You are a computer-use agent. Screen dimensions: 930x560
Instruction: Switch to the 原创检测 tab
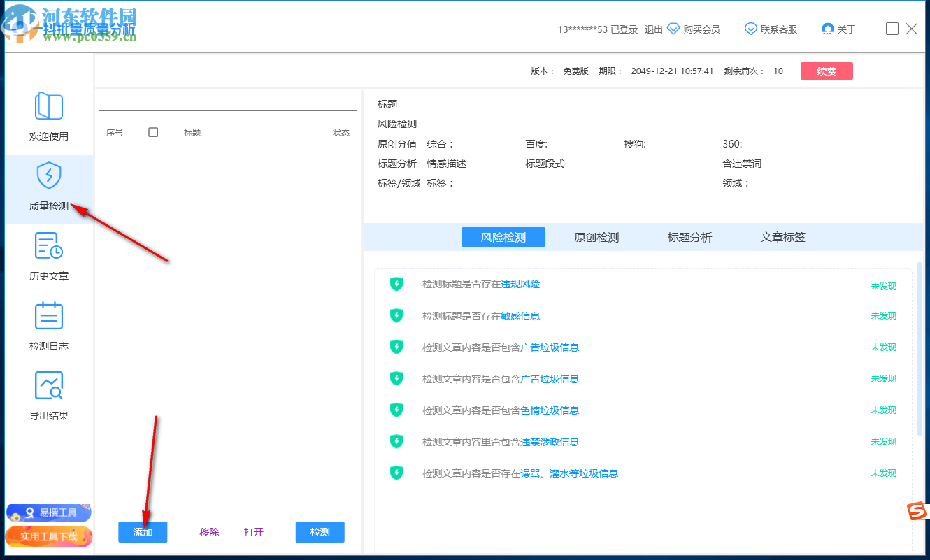pos(596,237)
